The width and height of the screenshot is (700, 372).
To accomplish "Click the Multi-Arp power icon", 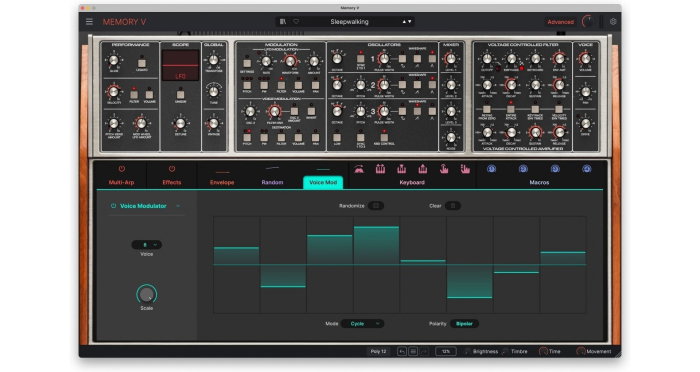I will tap(121, 169).
